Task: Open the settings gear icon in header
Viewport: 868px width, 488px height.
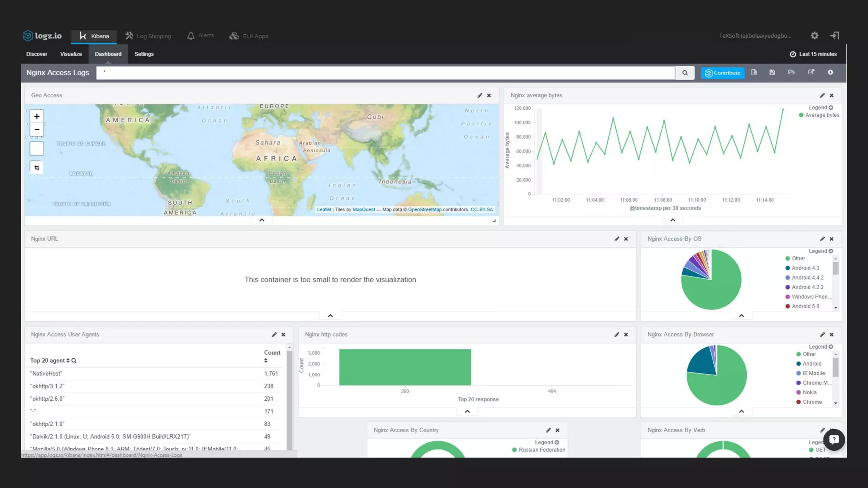Action: coord(814,36)
